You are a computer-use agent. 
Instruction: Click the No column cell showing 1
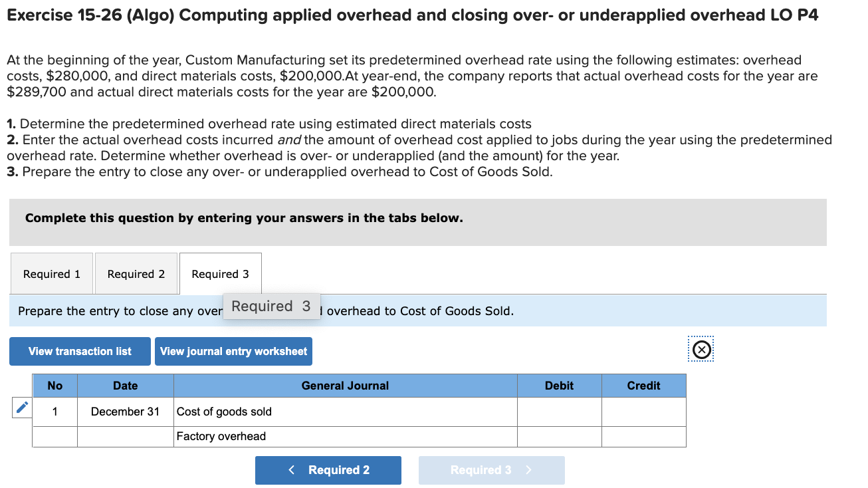[54, 411]
